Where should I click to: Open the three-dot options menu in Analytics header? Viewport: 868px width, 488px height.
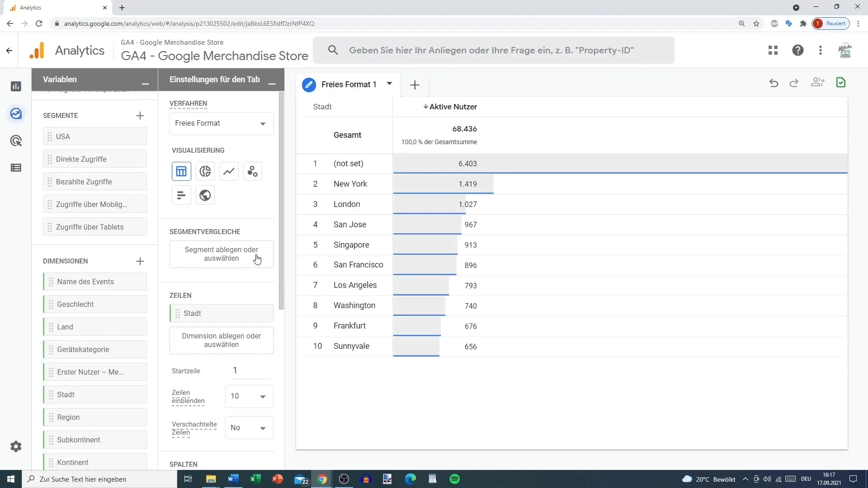(x=821, y=50)
